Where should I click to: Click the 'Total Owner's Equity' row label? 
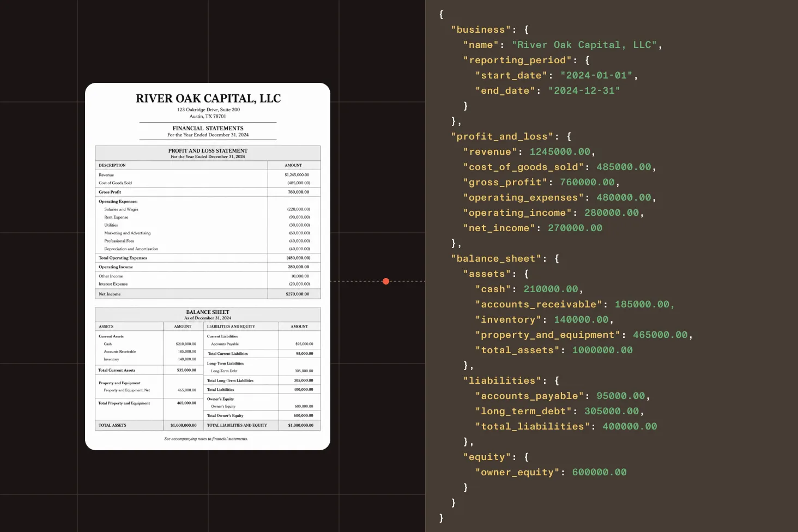point(225,416)
